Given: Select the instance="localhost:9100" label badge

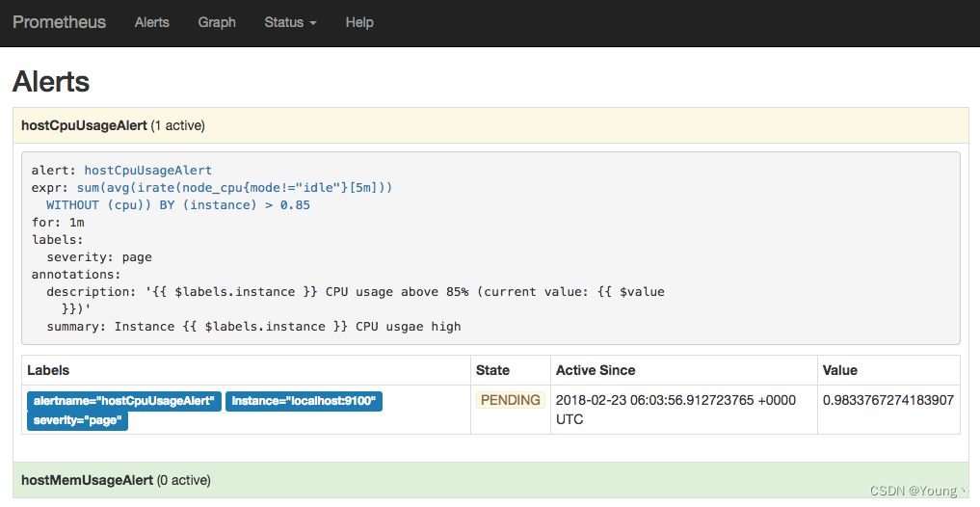Looking at the screenshot, I should point(304,401).
